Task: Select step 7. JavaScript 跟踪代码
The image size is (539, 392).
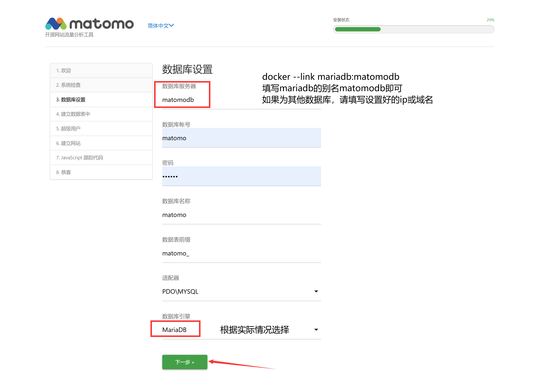Action: pos(79,158)
